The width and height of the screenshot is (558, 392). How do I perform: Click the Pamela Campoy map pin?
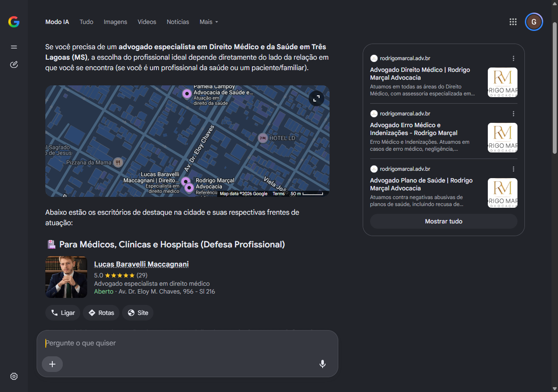tap(187, 94)
